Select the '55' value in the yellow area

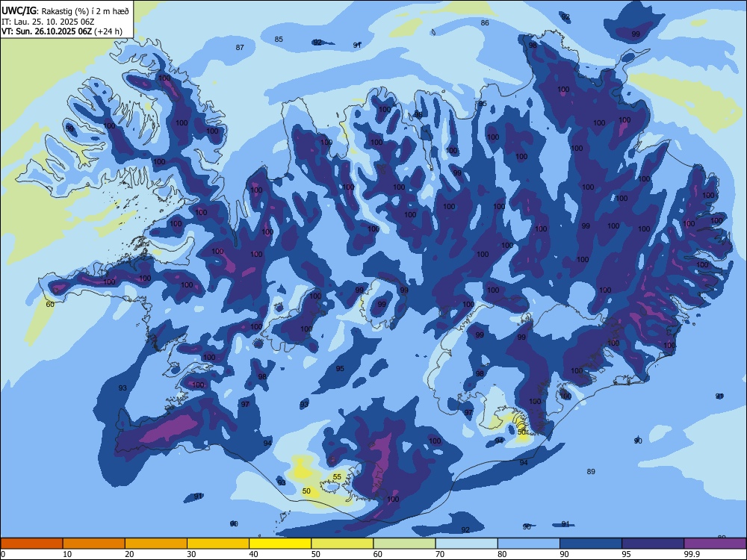[338, 476]
